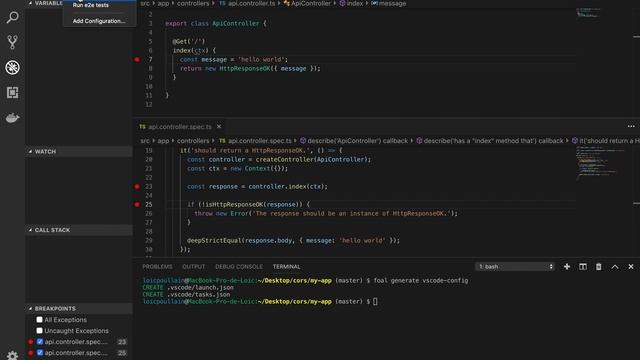Open the Manage gear icon
The image size is (640, 360).
pyautogui.click(x=12, y=355)
